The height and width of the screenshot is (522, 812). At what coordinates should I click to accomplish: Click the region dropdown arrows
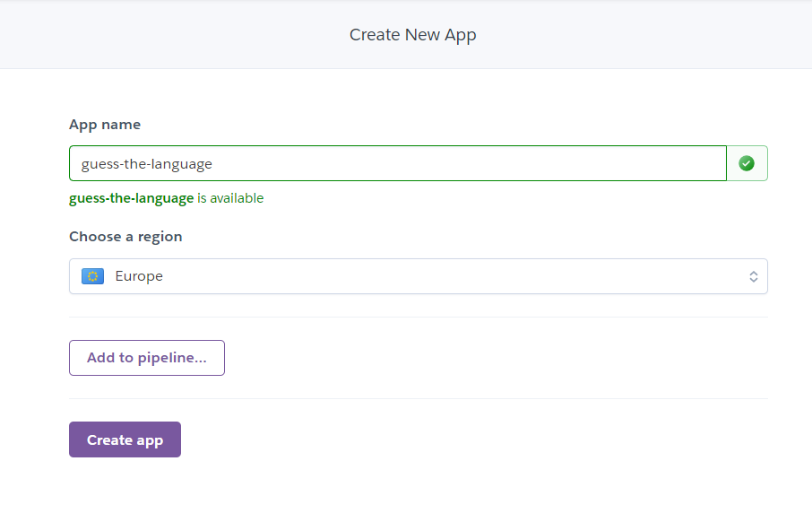[x=754, y=276]
